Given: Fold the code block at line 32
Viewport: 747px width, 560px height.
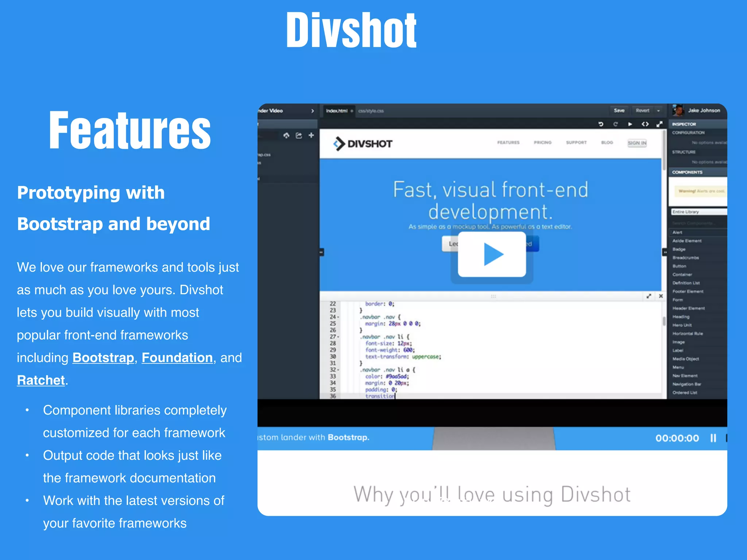Looking at the screenshot, I should click(x=338, y=370).
